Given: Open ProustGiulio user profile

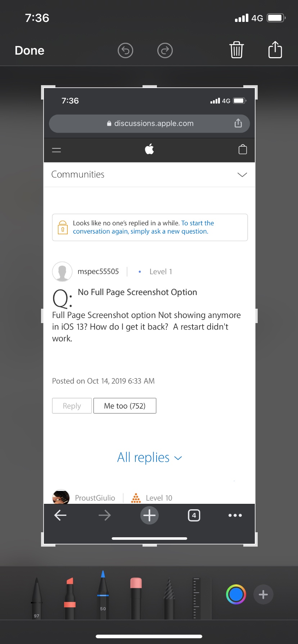Looking at the screenshot, I should (95, 498).
